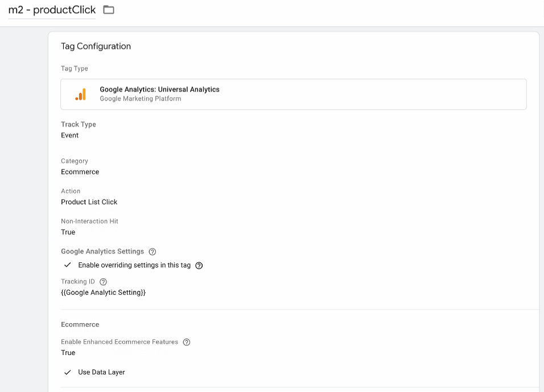Select the Google Analytics bar-chart logo icon
544x392 pixels.
click(x=80, y=94)
